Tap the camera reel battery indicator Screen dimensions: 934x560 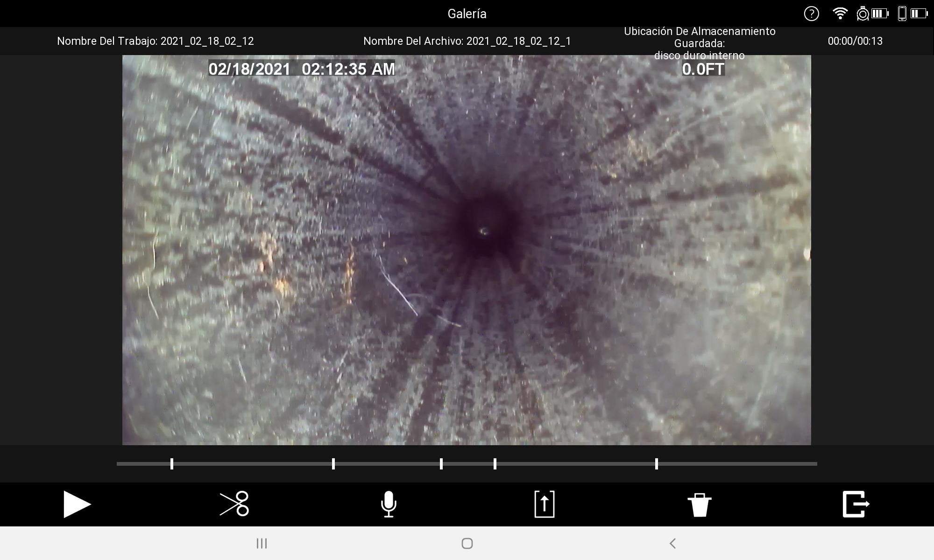click(x=873, y=14)
